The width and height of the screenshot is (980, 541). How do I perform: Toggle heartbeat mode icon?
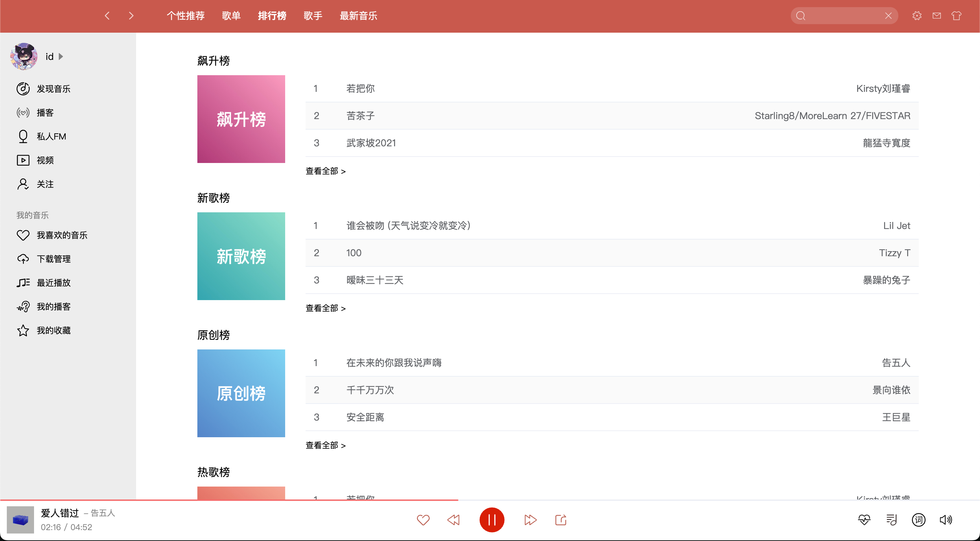(x=864, y=520)
